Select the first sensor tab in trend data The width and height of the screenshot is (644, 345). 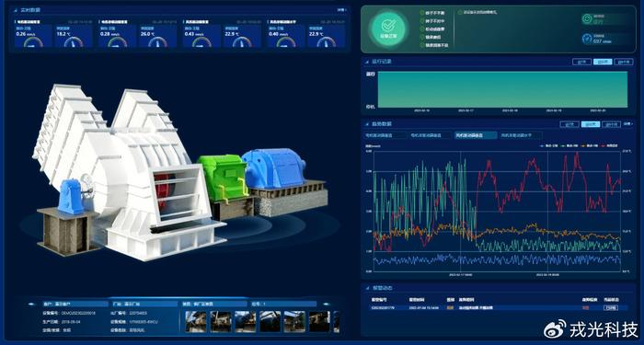click(x=385, y=135)
